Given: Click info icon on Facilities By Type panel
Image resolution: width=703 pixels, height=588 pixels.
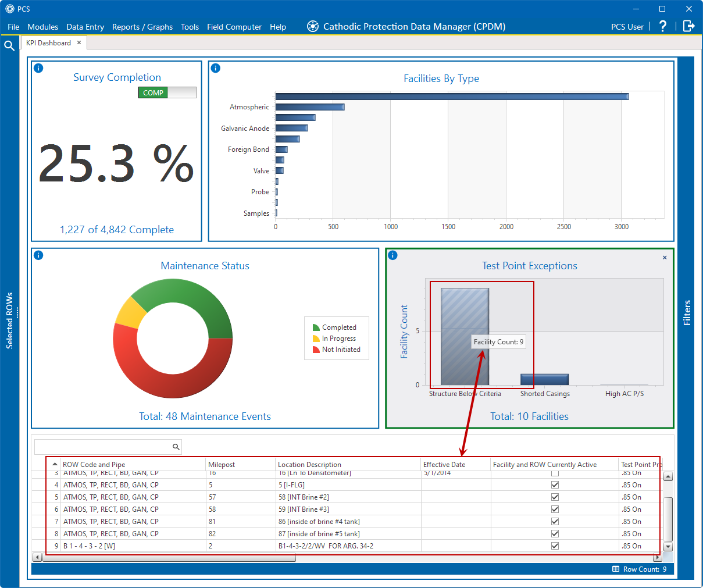Looking at the screenshot, I should 216,68.
